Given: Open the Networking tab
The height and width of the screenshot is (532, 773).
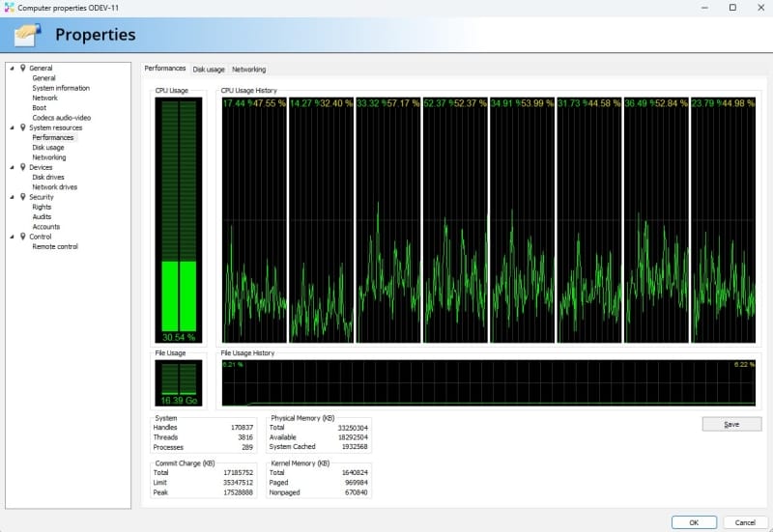Looking at the screenshot, I should click(248, 70).
